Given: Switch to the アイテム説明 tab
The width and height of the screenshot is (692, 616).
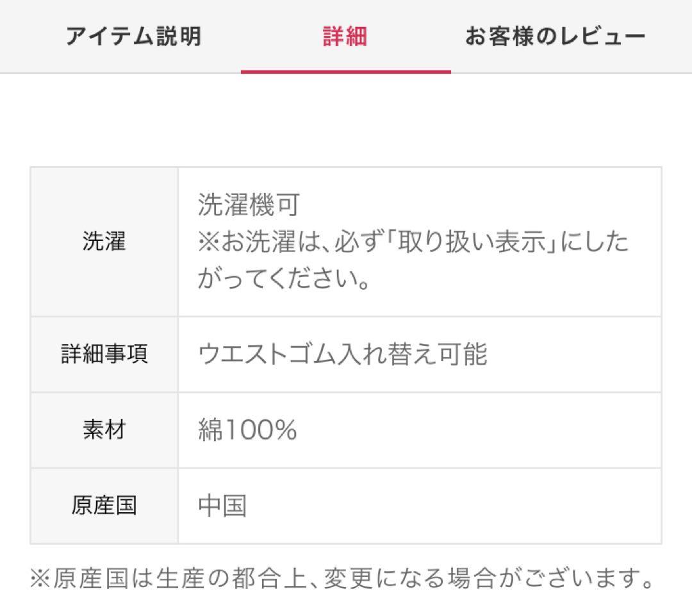Looking at the screenshot, I should 133,37.
